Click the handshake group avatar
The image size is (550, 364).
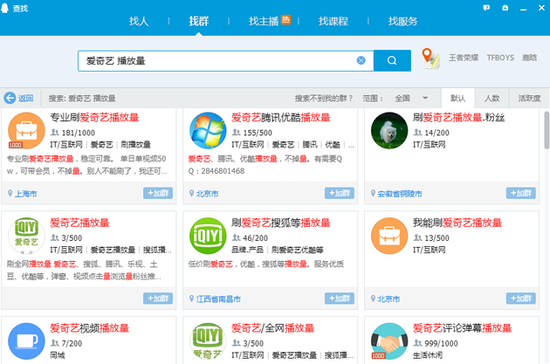point(389,341)
